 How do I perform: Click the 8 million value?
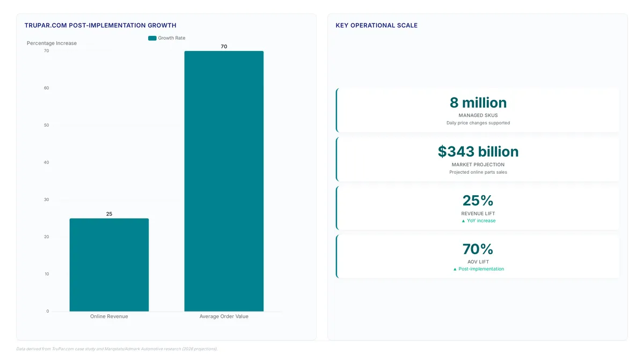coord(478,102)
